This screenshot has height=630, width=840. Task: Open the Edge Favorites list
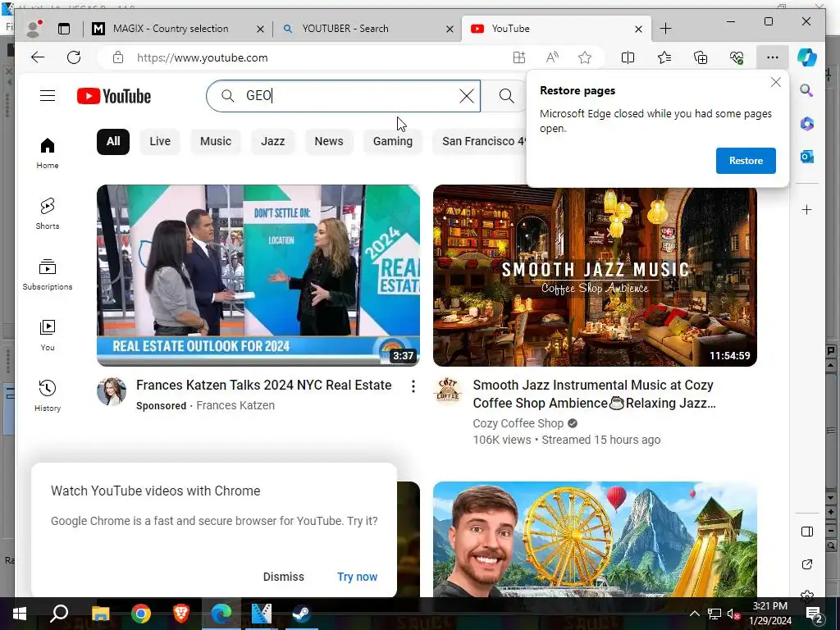pyautogui.click(x=664, y=57)
